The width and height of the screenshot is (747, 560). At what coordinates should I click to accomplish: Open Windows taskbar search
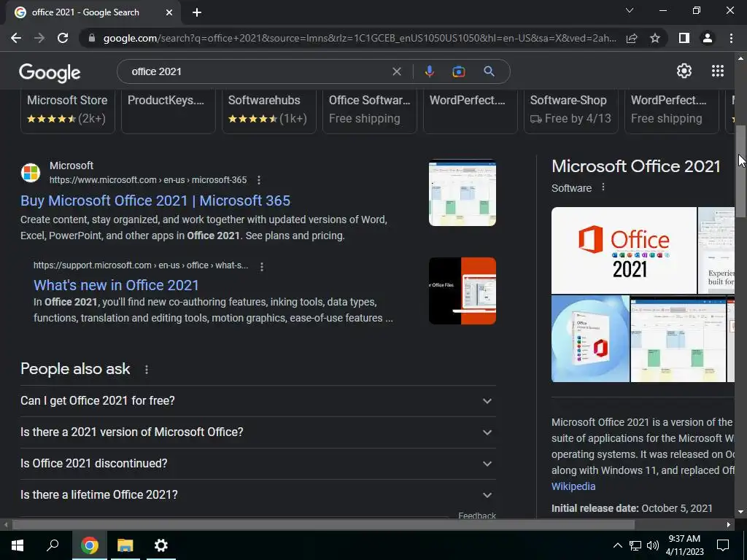53,545
